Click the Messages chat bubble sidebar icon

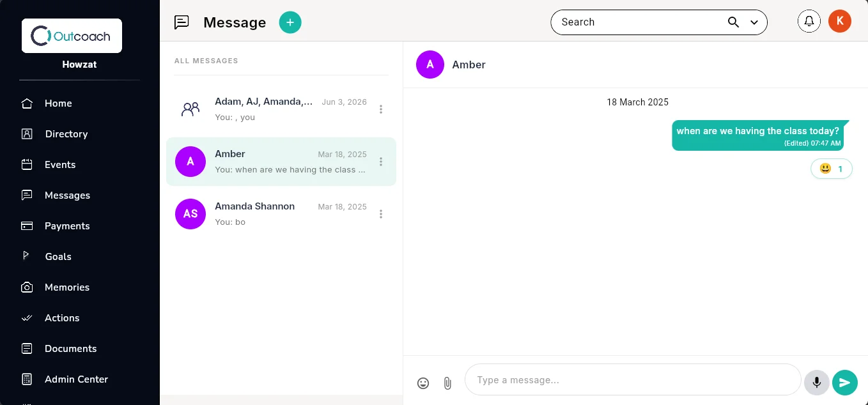point(27,195)
